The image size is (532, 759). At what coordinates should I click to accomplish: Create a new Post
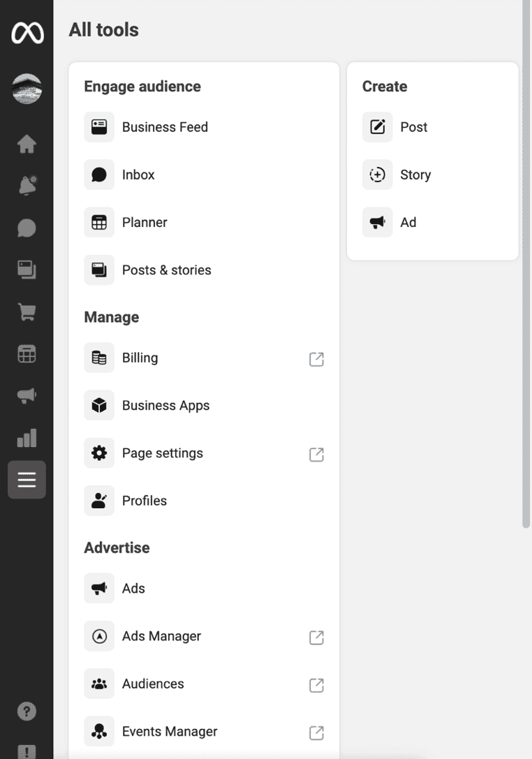point(433,127)
